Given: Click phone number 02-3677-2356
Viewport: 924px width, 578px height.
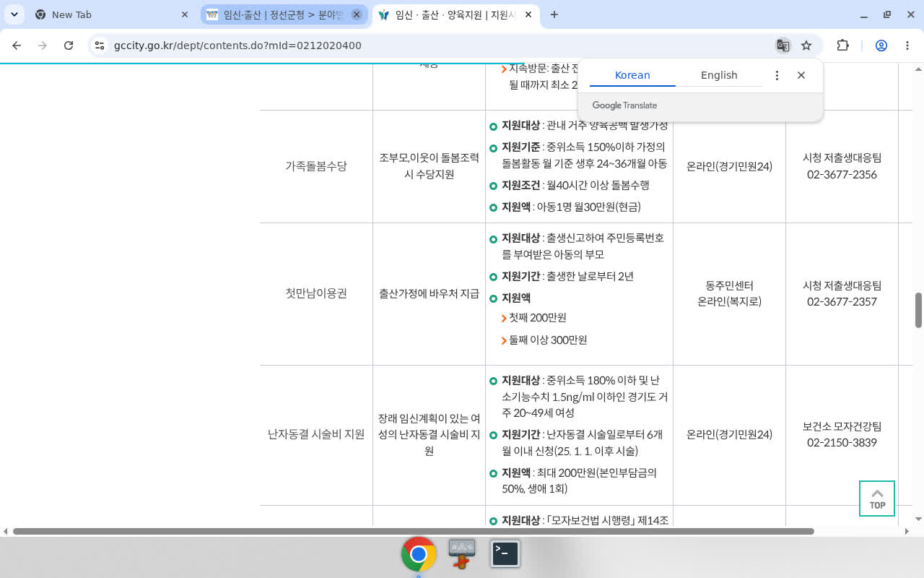Looking at the screenshot, I should coord(842,174).
